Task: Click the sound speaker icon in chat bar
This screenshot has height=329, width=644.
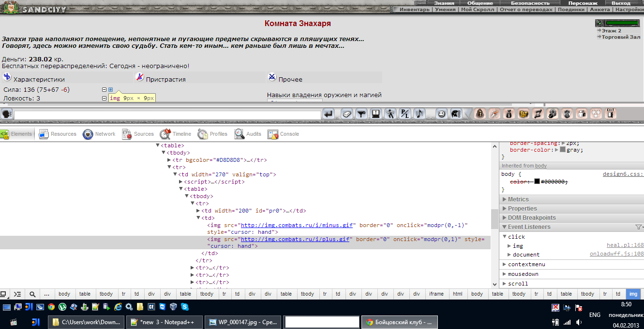Action: coord(419,114)
